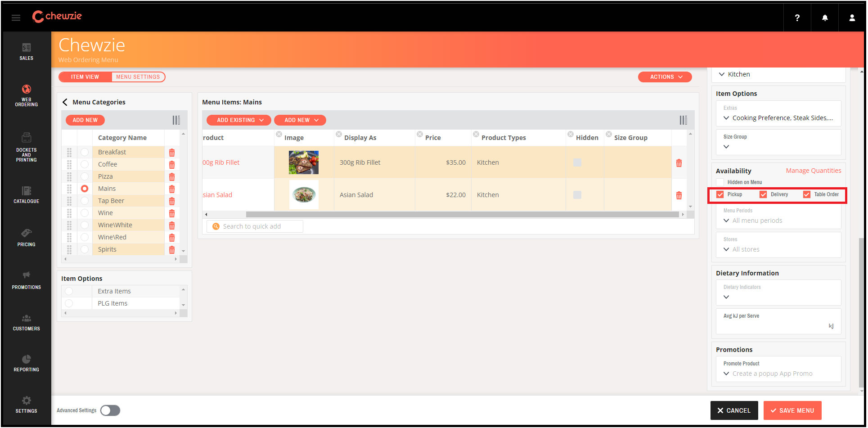
Task: Select the Coffee category radio
Action: coord(85,164)
